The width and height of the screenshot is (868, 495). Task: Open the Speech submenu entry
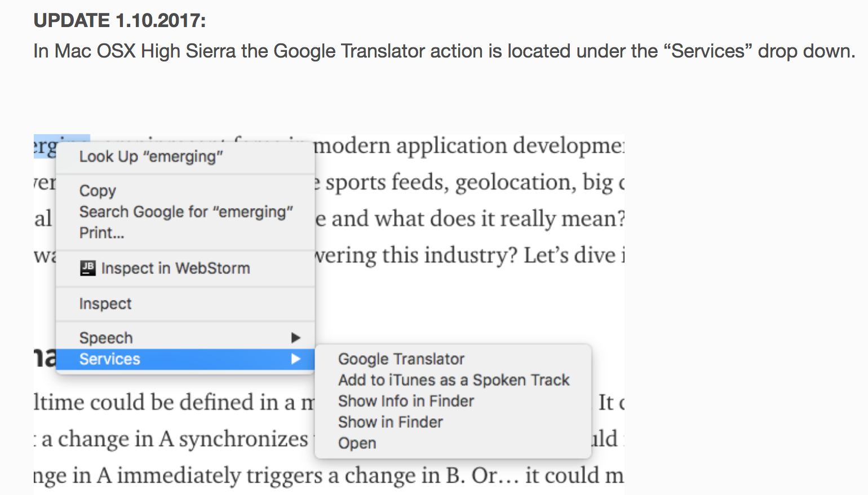point(185,338)
